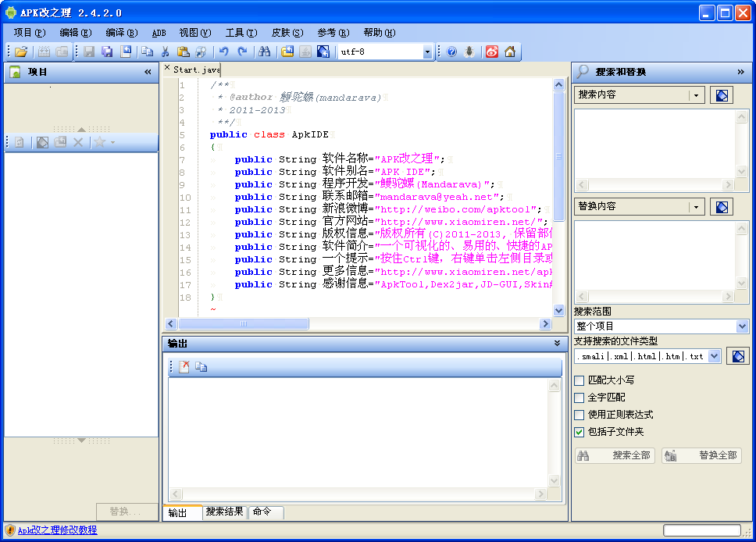The height and width of the screenshot is (542, 756).
Task: Click the 替换... button in project panel
Action: [127, 512]
